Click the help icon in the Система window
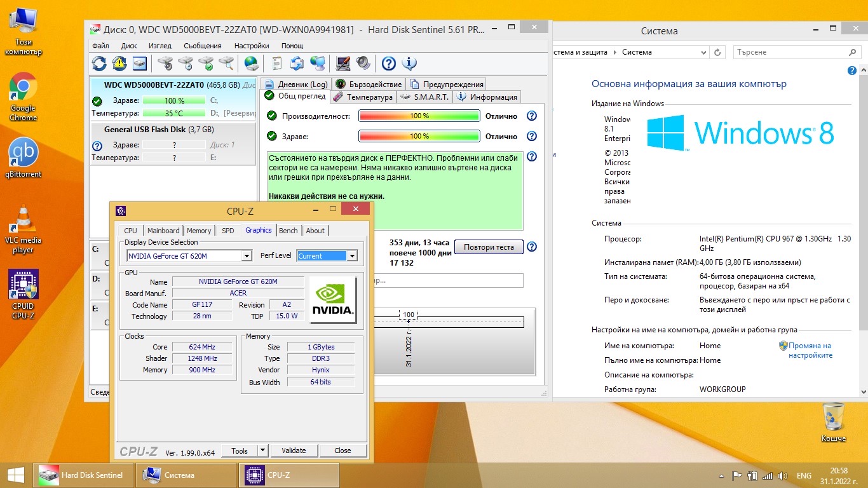 [852, 71]
